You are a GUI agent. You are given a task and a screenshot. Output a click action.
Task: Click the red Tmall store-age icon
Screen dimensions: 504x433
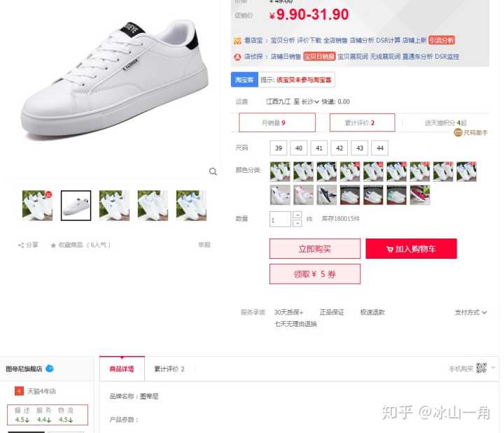(20, 391)
